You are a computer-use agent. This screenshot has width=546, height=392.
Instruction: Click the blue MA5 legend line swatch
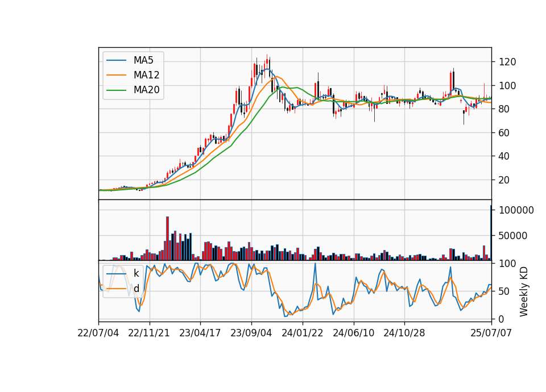(116, 60)
